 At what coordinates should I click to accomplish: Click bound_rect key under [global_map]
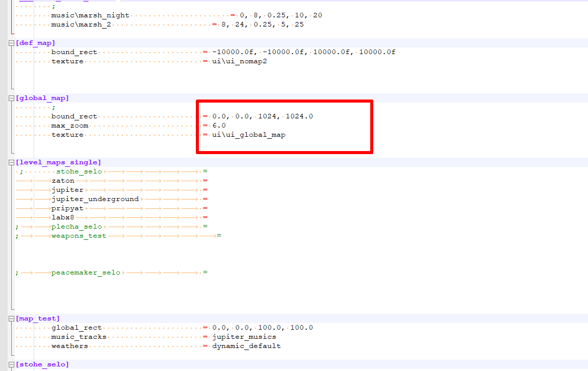(74, 116)
